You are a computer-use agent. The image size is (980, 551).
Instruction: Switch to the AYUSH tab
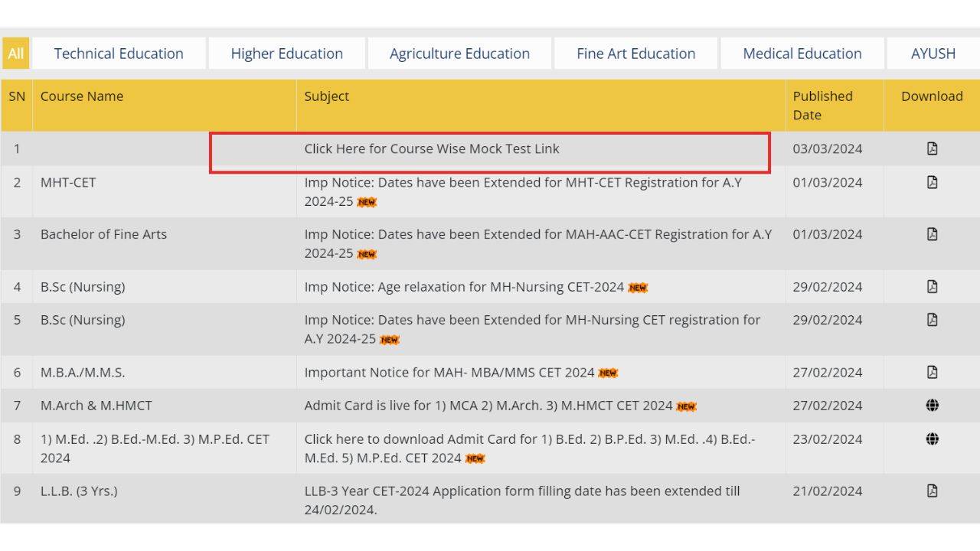(933, 53)
